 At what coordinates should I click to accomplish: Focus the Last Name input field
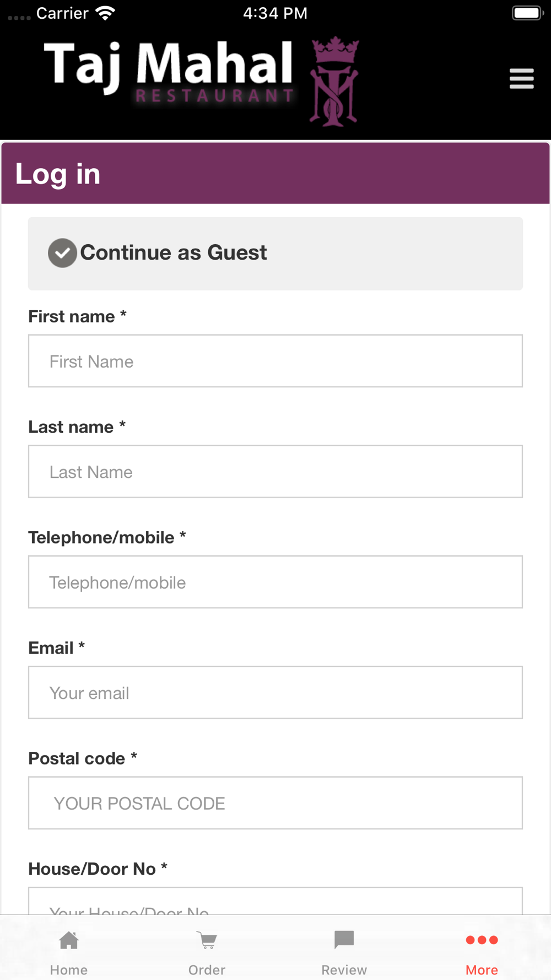[275, 471]
